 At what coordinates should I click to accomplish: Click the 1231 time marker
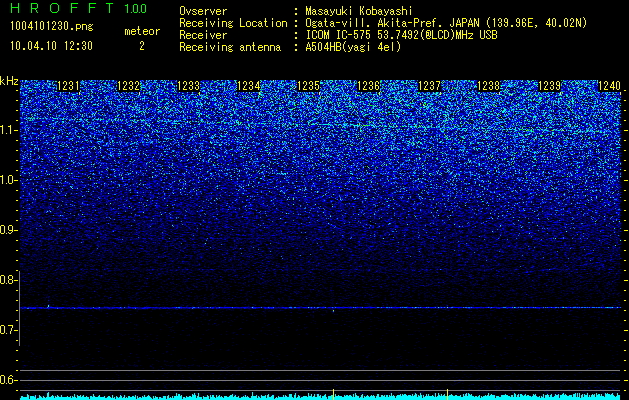[x=69, y=86]
